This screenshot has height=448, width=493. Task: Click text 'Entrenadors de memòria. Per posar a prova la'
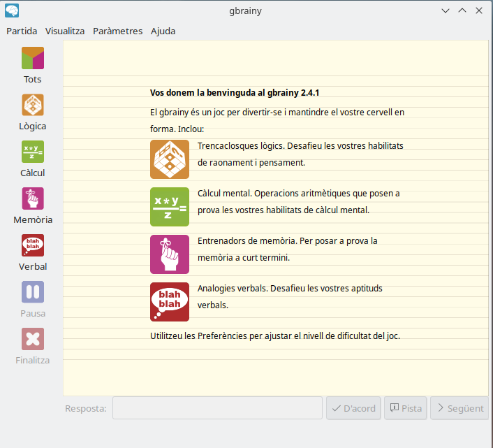288,241
